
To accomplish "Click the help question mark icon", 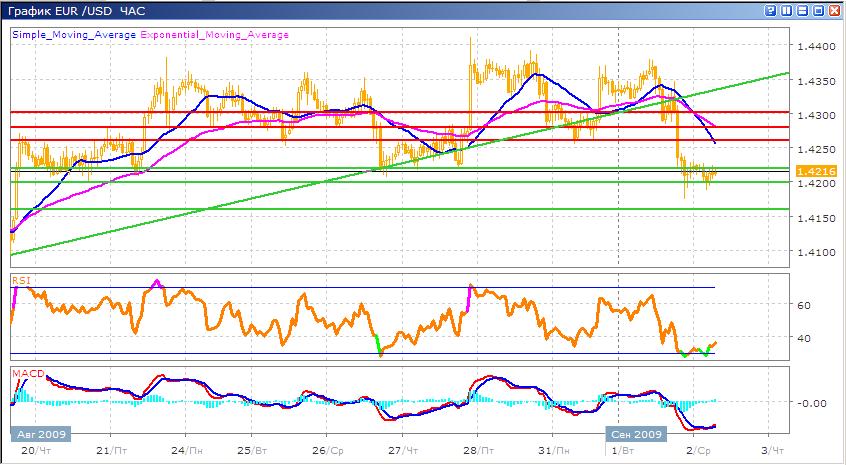I will (x=769, y=10).
